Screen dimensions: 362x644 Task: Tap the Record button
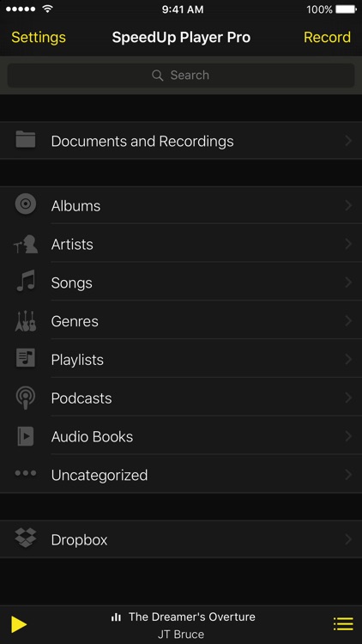click(x=327, y=38)
